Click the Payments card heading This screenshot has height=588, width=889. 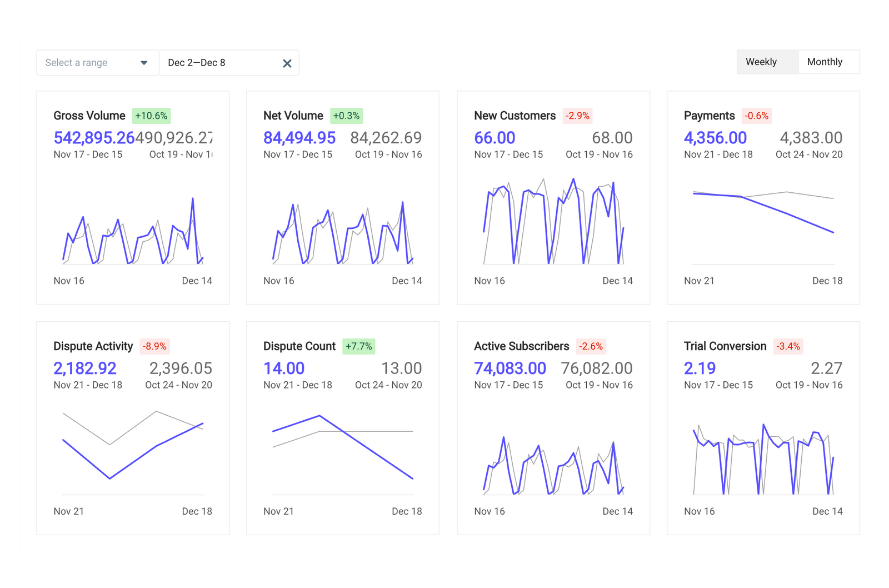[x=709, y=116]
